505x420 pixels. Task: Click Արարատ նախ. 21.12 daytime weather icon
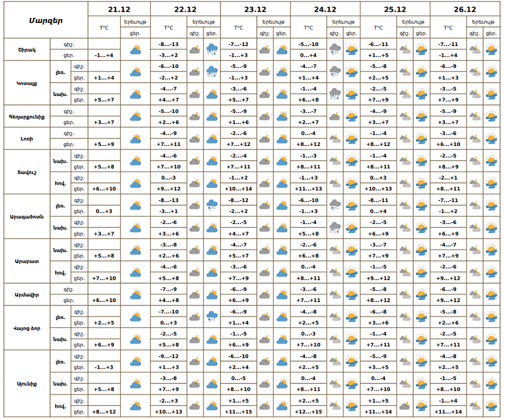136,250
